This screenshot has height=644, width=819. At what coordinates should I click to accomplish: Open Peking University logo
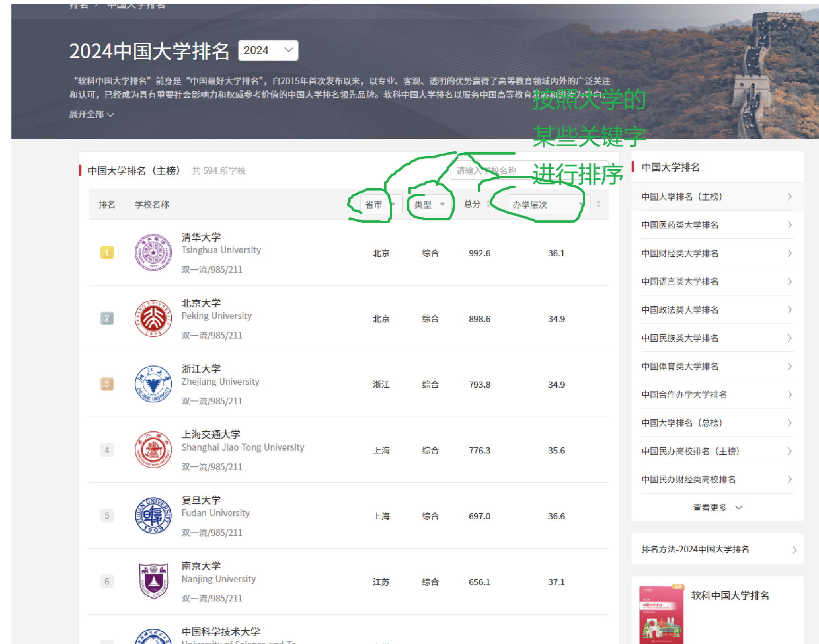click(153, 318)
